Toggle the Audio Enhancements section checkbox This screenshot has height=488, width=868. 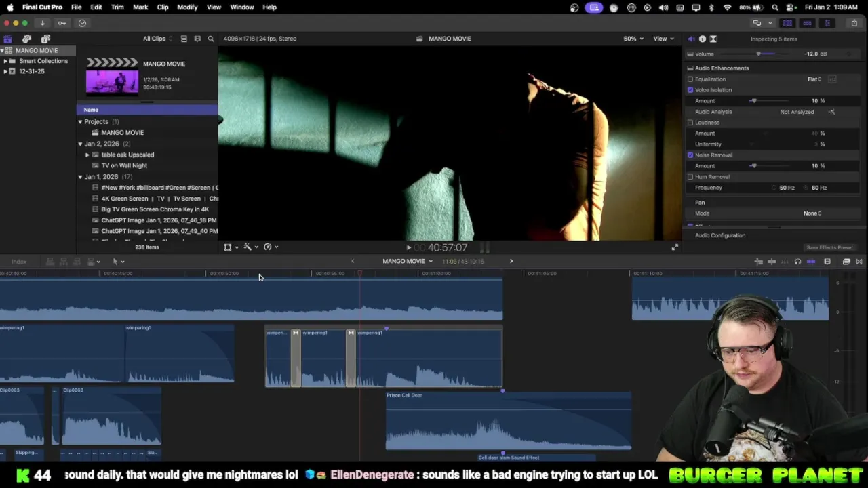(x=690, y=68)
